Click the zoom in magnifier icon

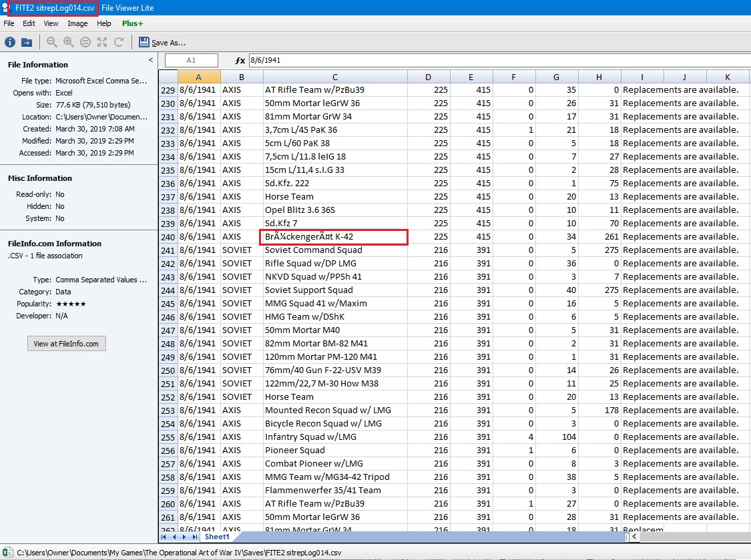click(x=69, y=42)
